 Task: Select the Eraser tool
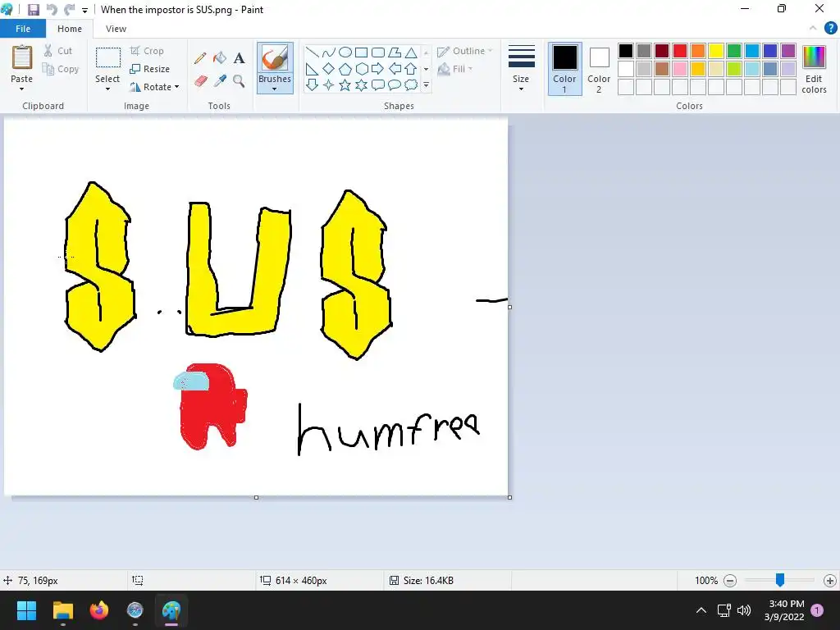coord(200,81)
